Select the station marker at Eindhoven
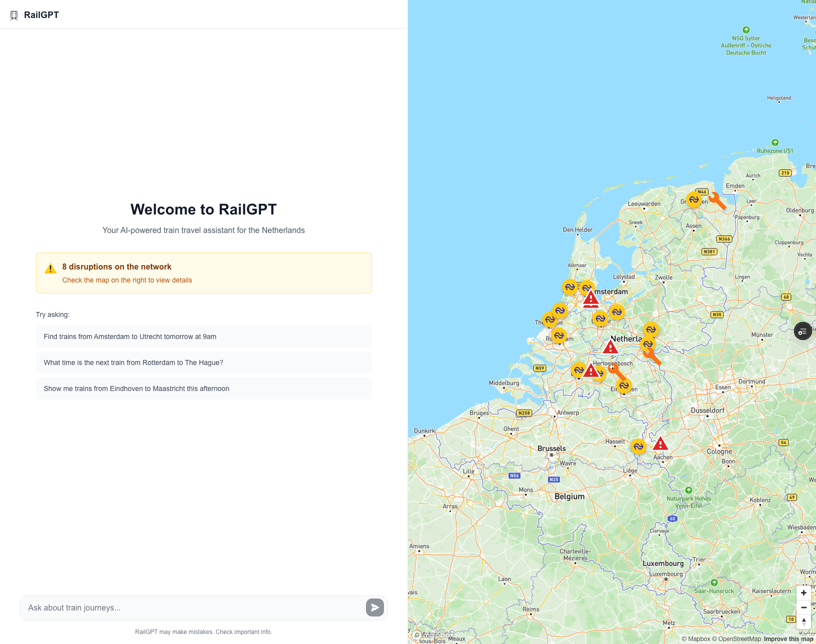The height and width of the screenshot is (644, 816). coord(623,385)
